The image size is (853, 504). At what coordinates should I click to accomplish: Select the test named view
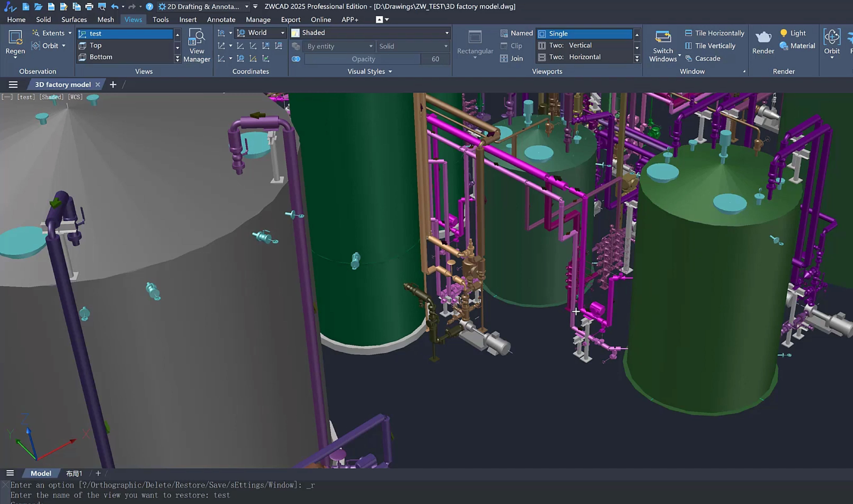[125, 34]
